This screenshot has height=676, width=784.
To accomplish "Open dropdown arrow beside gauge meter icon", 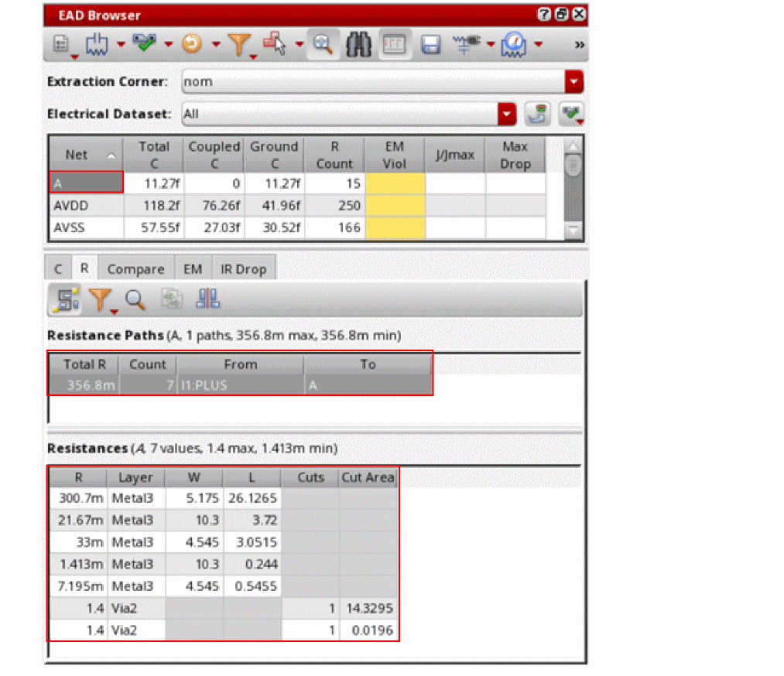I will tap(539, 44).
